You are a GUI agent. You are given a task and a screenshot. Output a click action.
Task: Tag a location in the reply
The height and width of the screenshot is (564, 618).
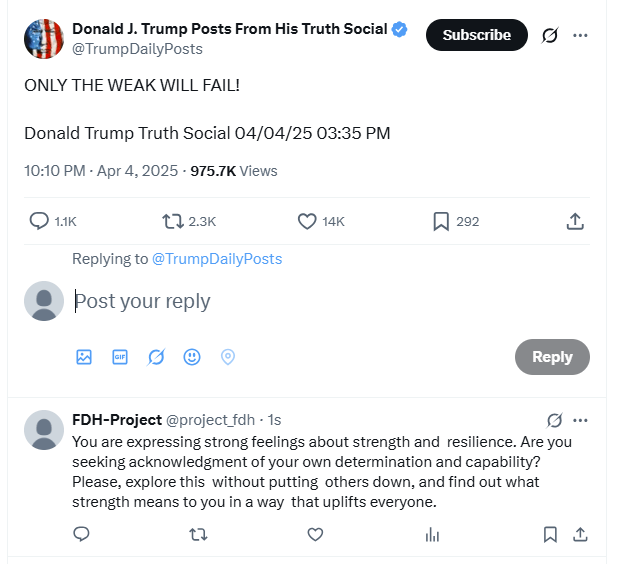[x=227, y=357]
